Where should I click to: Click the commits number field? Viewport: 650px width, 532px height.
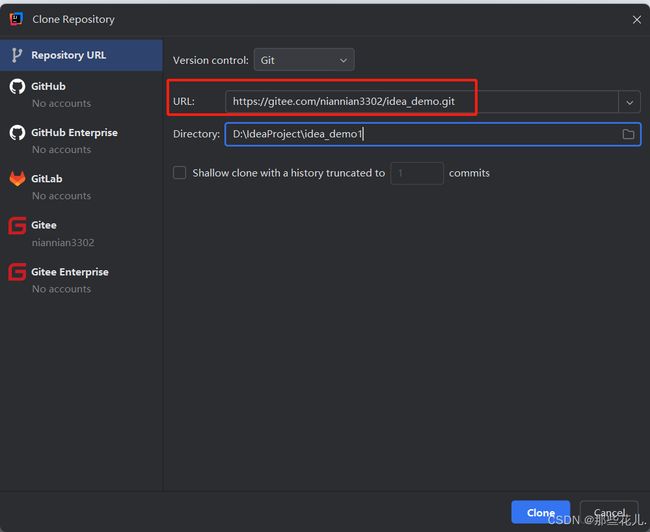[x=417, y=173]
